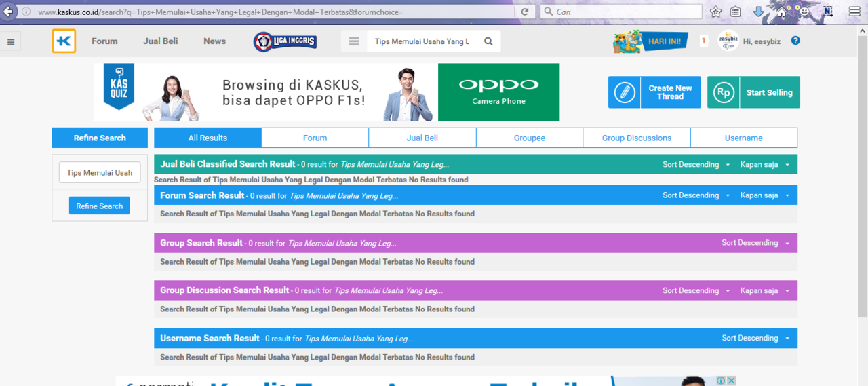
Task: Click the Create New Thread button
Action: [x=654, y=92]
